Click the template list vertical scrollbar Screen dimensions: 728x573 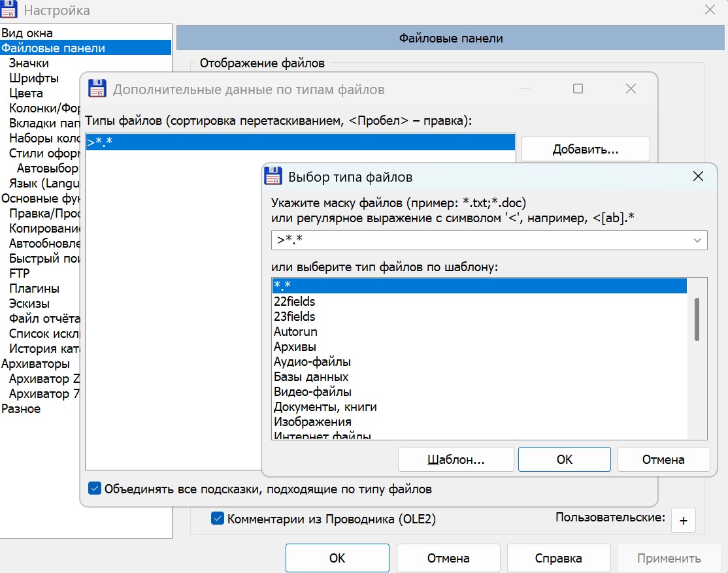coord(697,319)
